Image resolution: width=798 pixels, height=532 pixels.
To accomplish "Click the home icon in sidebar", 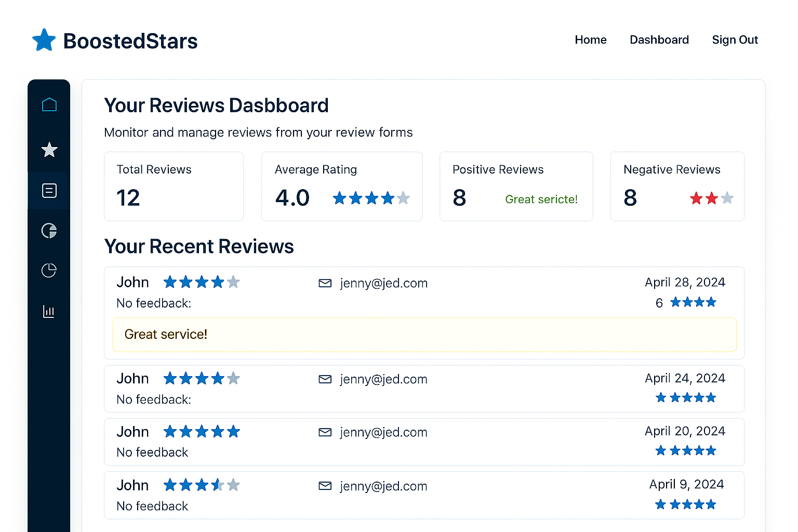I will pos(49,105).
